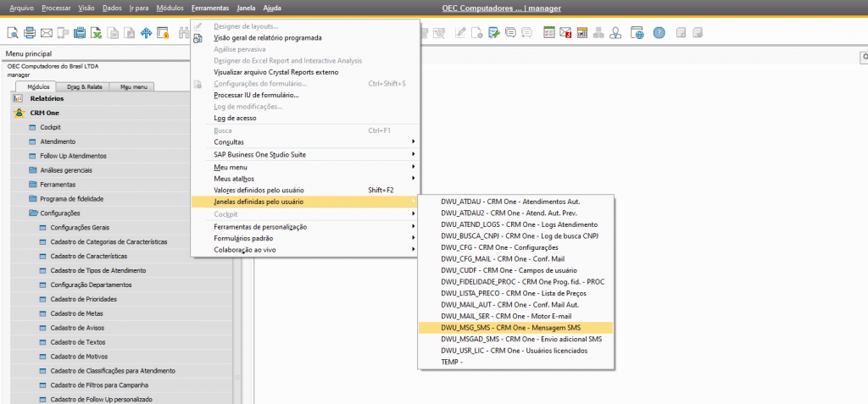Click the CRM One star icon
Screen dimensions: 868x404
tap(19, 113)
